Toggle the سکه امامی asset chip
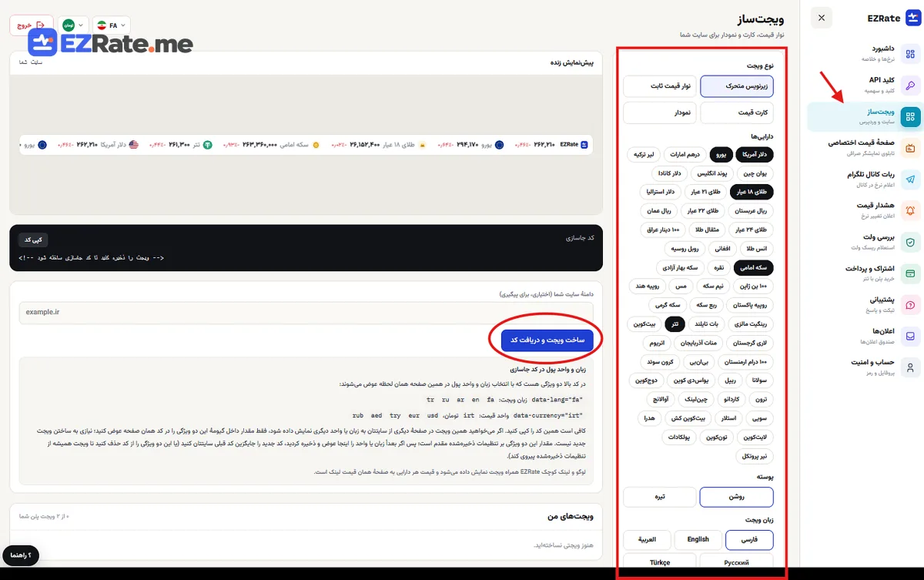The height and width of the screenshot is (580, 924). [753, 267]
